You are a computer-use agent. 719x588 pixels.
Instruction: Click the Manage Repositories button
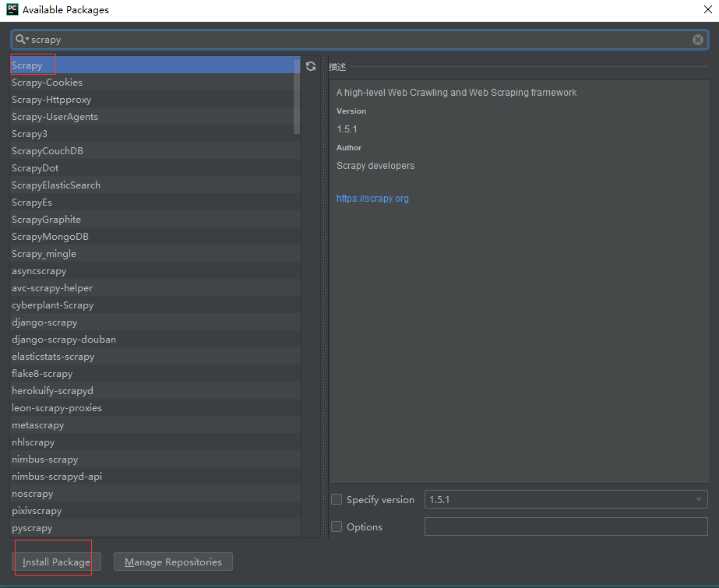click(x=173, y=562)
